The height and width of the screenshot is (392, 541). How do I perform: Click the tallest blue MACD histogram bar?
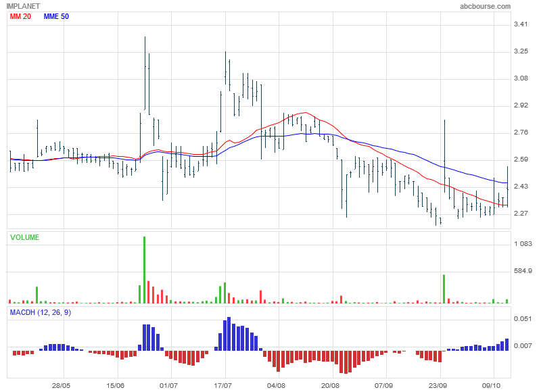click(x=229, y=334)
